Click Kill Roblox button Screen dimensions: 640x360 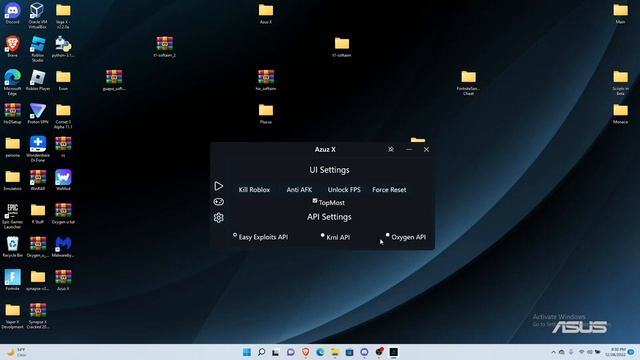pyautogui.click(x=254, y=190)
